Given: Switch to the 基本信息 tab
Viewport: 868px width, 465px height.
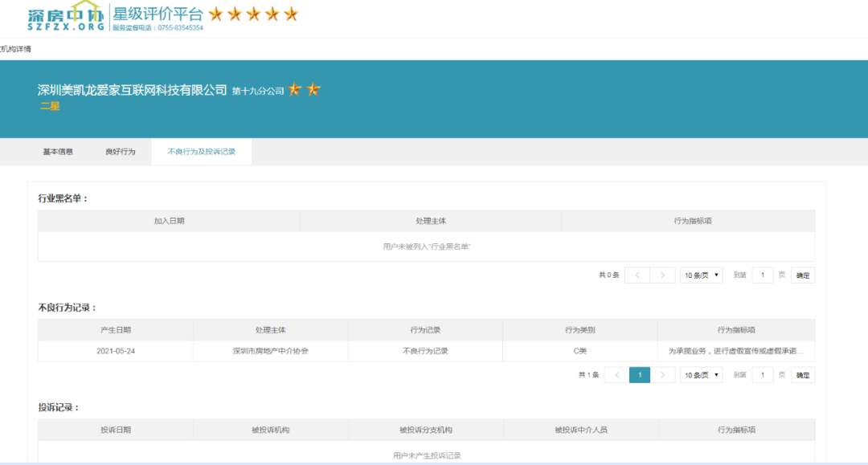Looking at the screenshot, I should click(x=58, y=151).
